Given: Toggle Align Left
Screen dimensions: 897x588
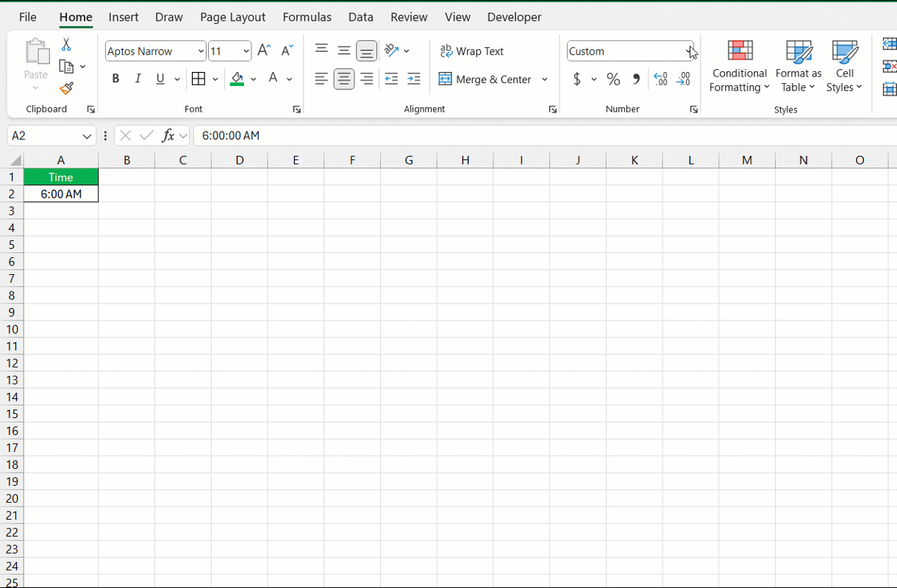Looking at the screenshot, I should 321,79.
